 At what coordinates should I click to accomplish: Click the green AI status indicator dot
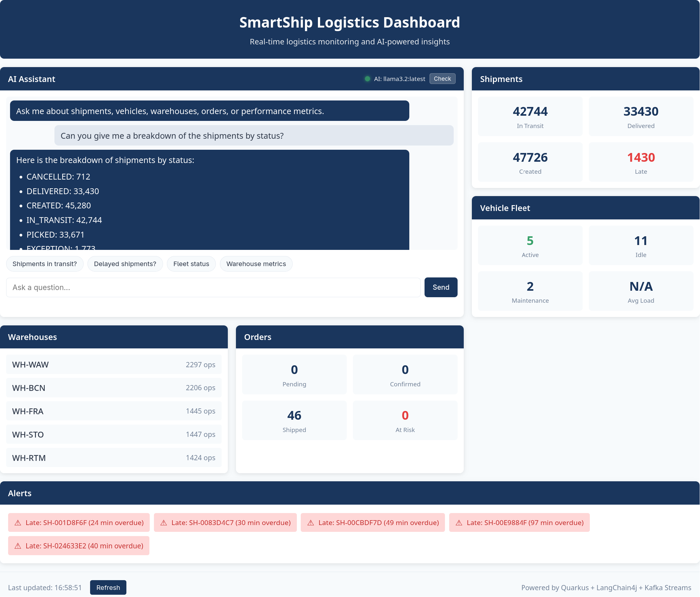tap(367, 79)
